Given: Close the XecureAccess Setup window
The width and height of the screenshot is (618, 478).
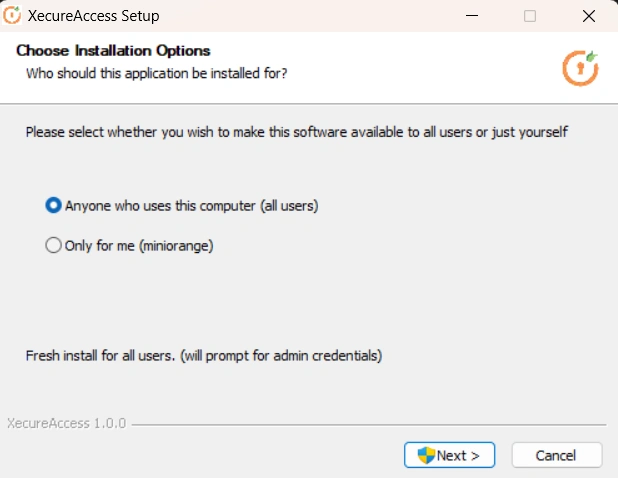Looking at the screenshot, I should tap(589, 16).
